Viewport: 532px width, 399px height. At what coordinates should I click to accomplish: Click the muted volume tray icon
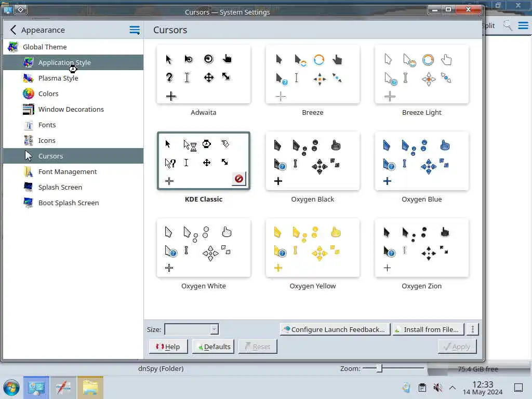[437, 388]
